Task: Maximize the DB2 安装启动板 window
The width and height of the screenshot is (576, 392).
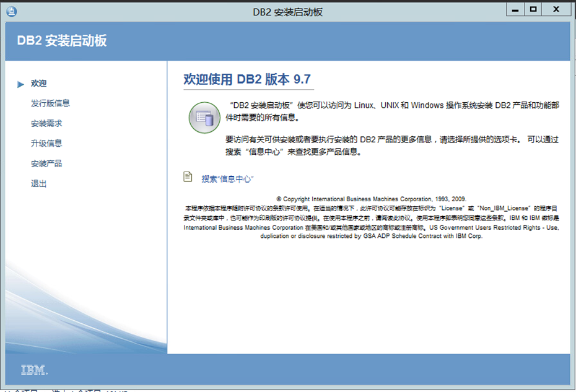Action: coord(533,9)
